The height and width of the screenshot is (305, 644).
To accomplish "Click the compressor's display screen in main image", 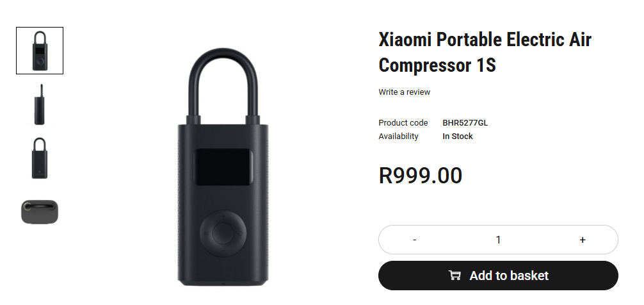I will click(221, 172).
